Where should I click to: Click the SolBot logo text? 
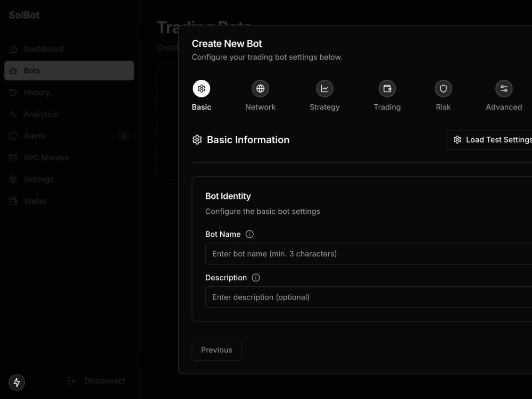[24, 15]
